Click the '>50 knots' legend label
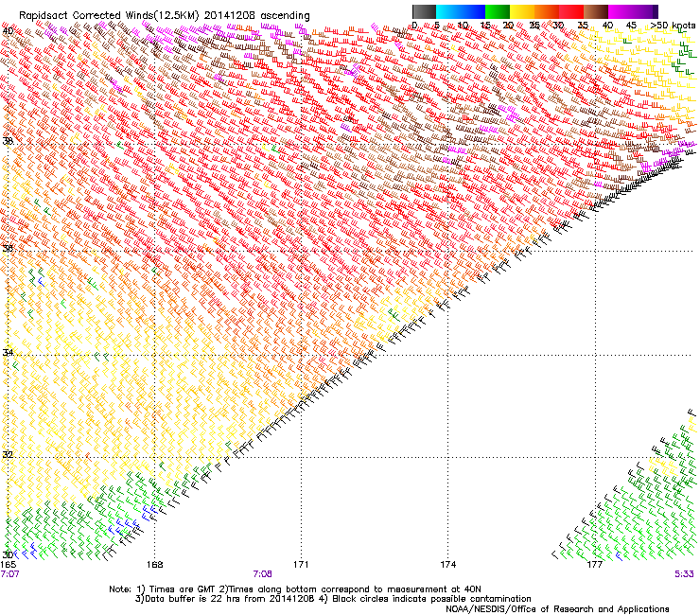Viewport: 700px width, 615px height. 673,26
